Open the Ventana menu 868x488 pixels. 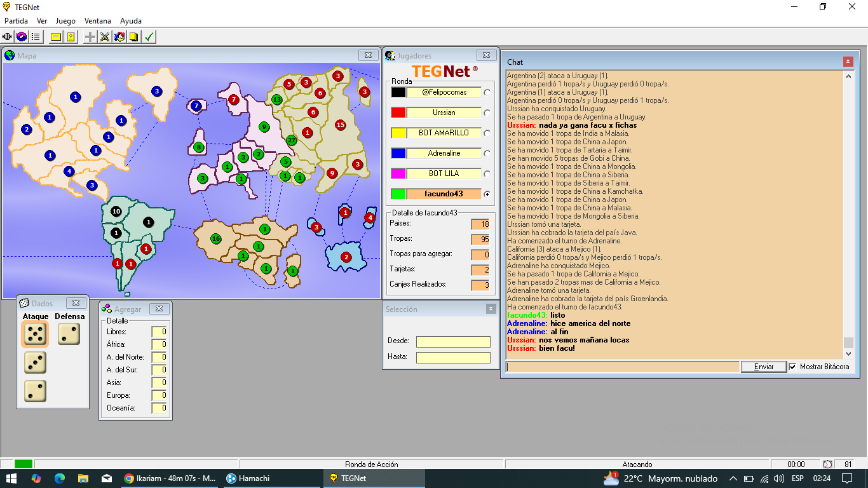coord(97,21)
